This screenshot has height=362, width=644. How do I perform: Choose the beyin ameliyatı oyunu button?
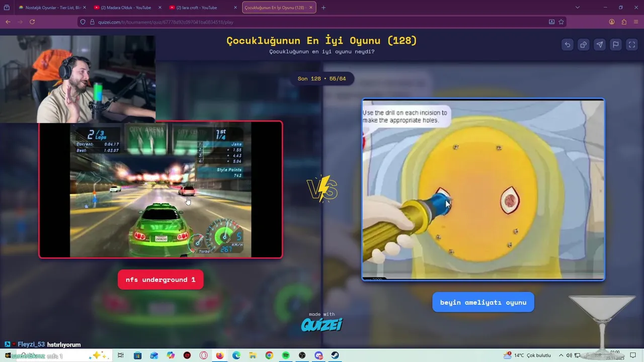483,302
